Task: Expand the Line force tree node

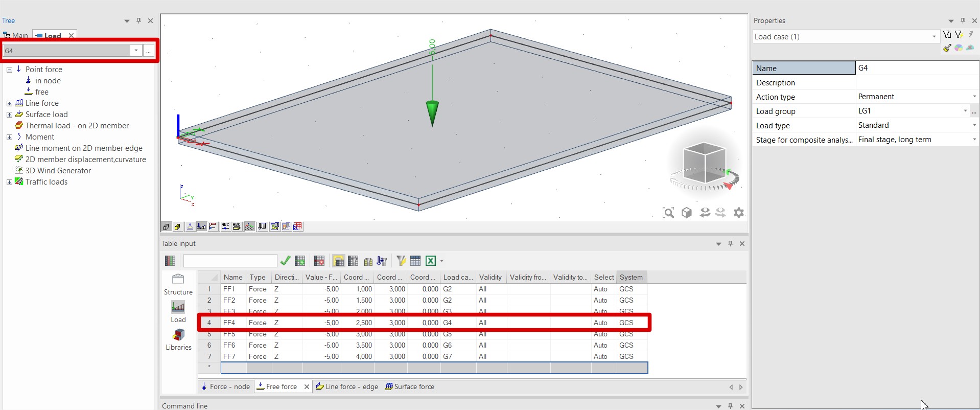Action: pyautogui.click(x=9, y=103)
